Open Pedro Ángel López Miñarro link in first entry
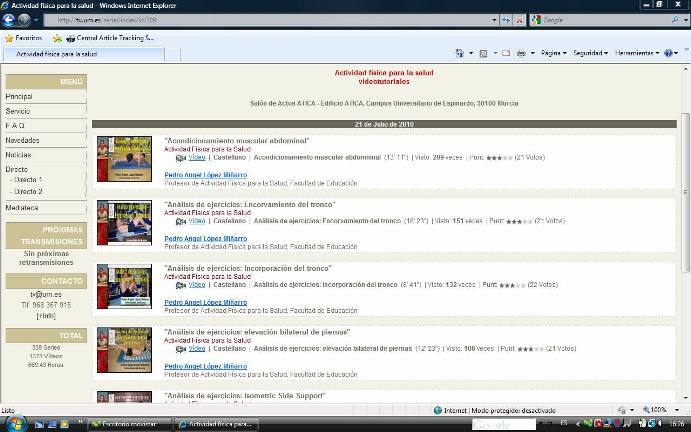691x432 pixels. [205, 175]
